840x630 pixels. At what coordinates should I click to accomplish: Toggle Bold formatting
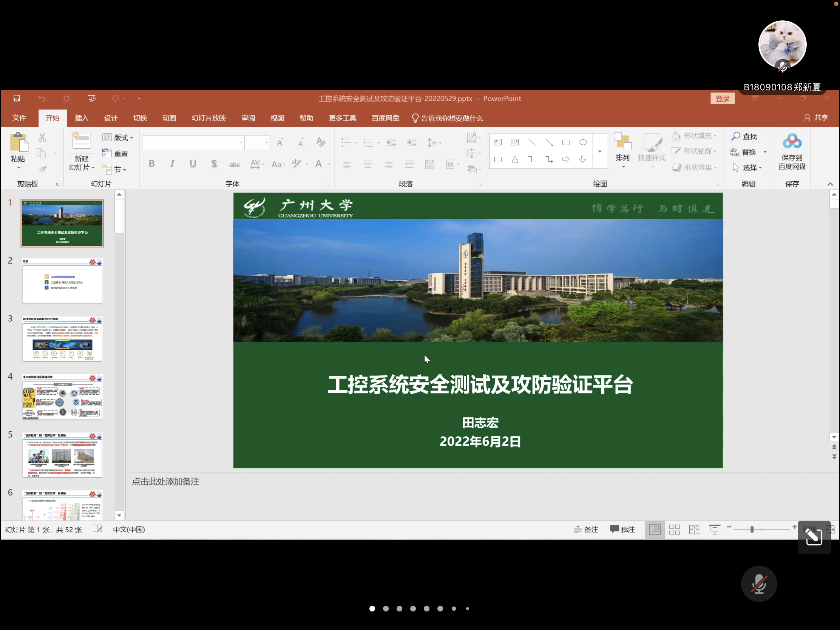click(152, 164)
